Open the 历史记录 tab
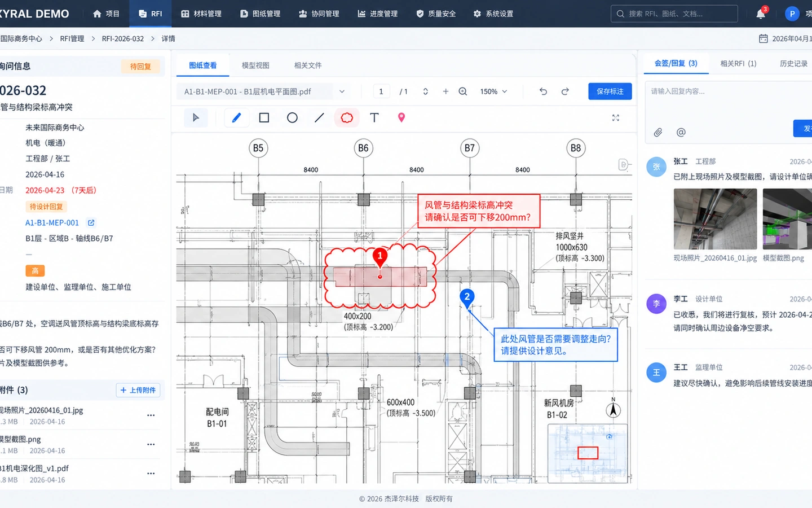Image resolution: width=812 pixels, height=508 pixels. coord(793,64)
